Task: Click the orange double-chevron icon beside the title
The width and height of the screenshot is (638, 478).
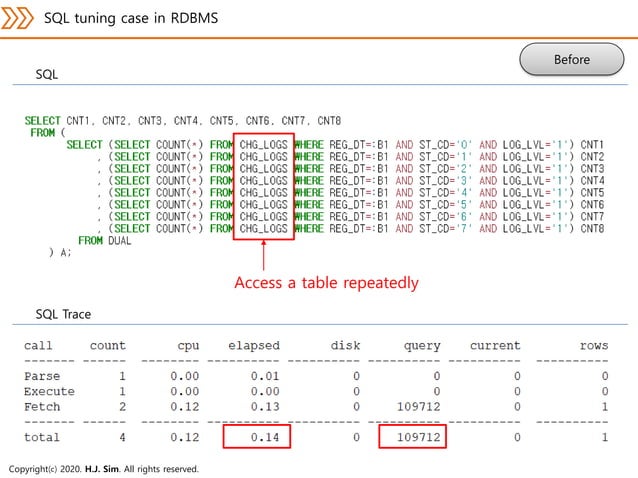Action: pos(17,18)
